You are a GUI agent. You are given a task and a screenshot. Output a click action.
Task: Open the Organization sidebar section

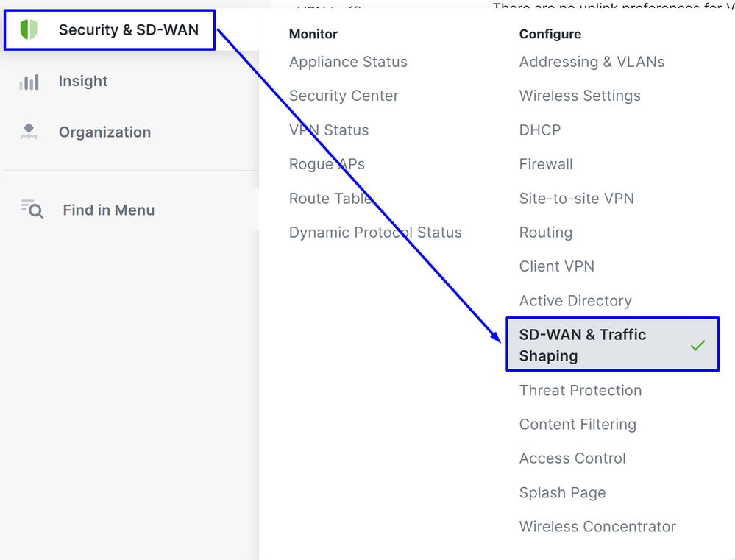click(104, 132)
